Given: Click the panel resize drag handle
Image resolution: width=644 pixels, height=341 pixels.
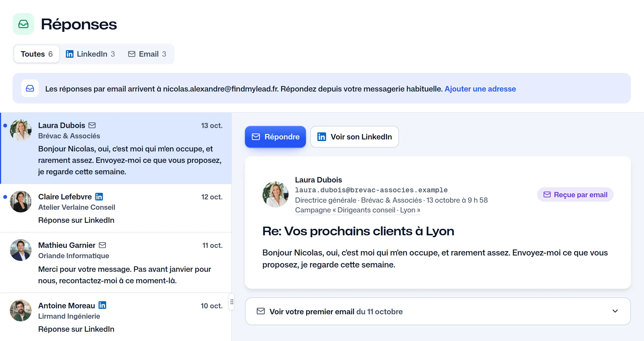Looking at the screenshot, I should pos(232,302).
